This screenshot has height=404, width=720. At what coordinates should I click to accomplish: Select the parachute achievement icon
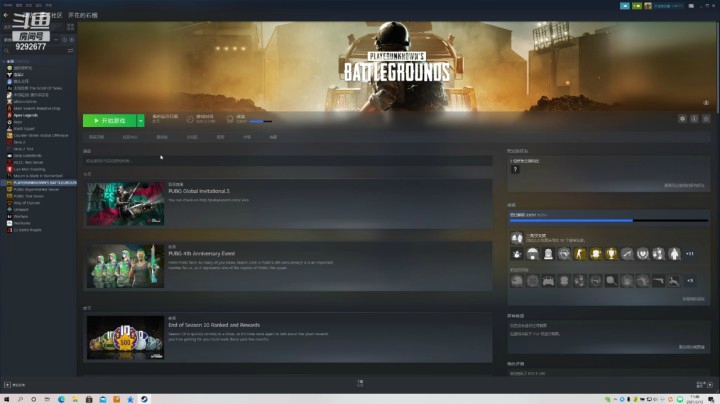533,253
